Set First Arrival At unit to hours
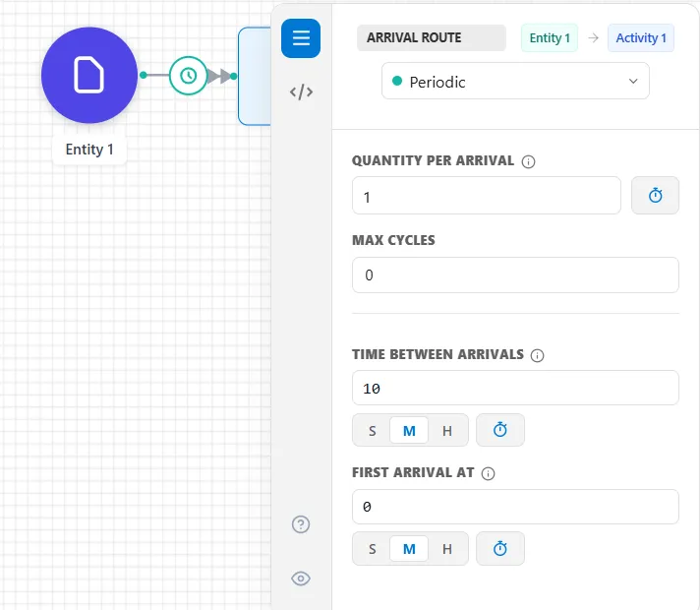 click(x=447, y=548)
